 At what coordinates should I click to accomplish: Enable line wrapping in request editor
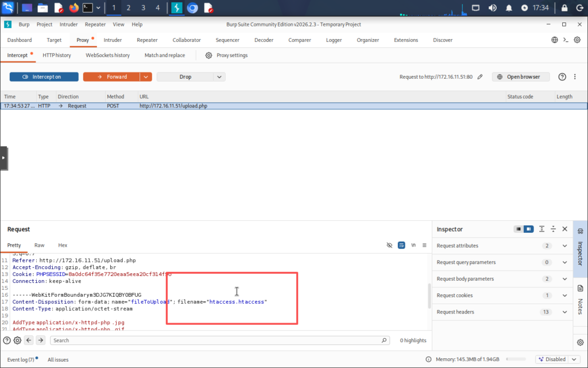click(401, 245)
